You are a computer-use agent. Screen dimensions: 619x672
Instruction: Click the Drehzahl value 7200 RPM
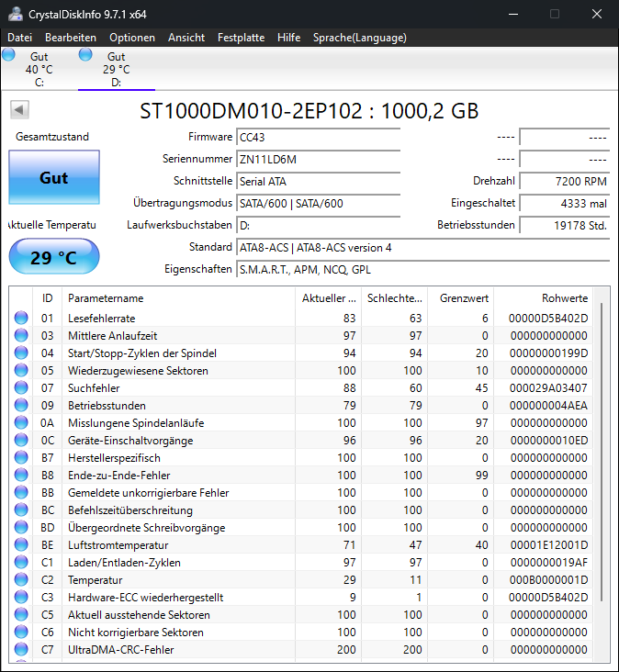[x=565, y=181]
